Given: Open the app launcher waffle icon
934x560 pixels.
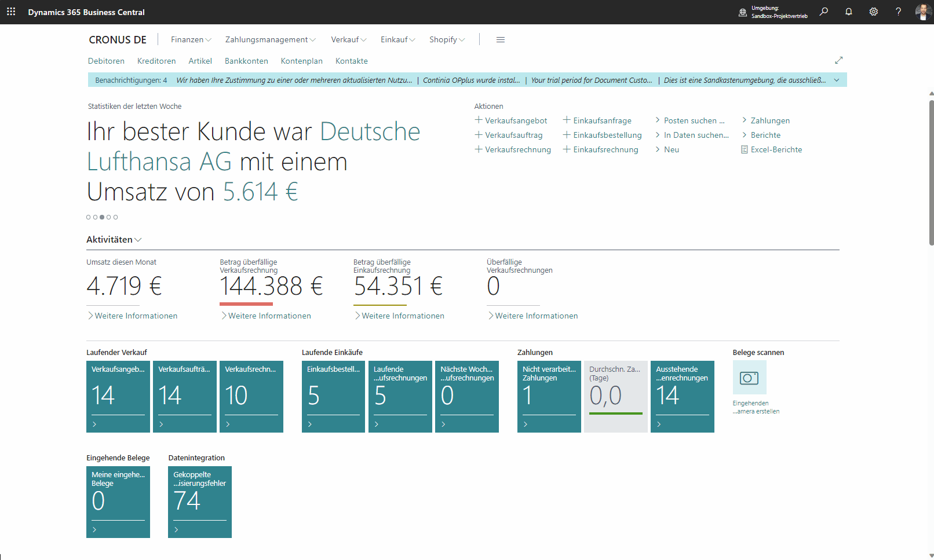Looking at the screenshot, I should pos(11,12).
